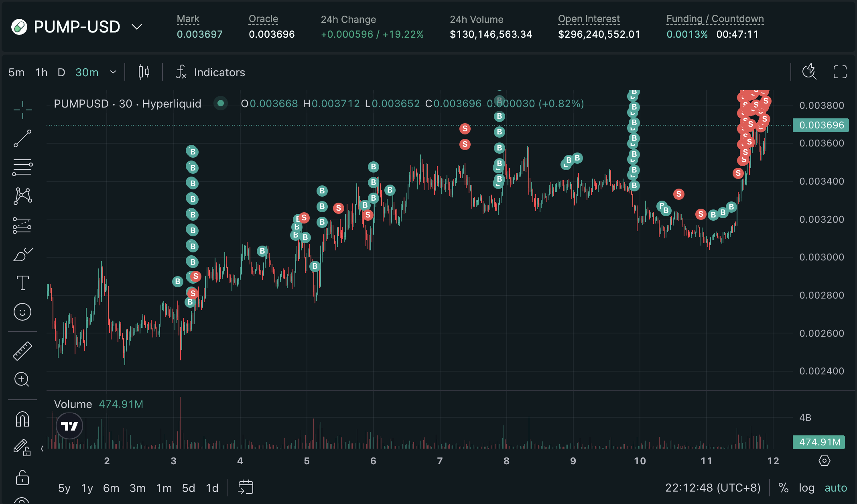The image size is (857, 504).
Task: Switch to D daily timeframe
Action: point(61,72)
